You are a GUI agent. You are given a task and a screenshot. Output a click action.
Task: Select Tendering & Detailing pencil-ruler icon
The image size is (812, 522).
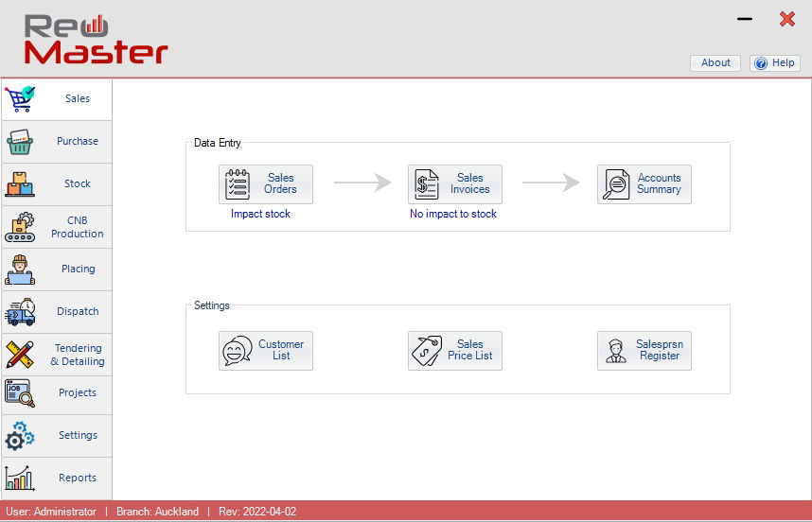pyautogui.click(x=20, y=355)
